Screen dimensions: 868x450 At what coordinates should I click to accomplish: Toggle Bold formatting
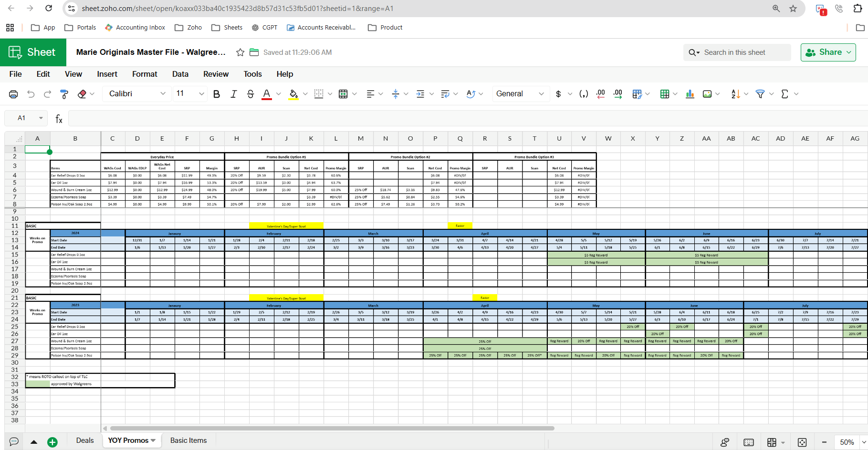coord(217,94)
